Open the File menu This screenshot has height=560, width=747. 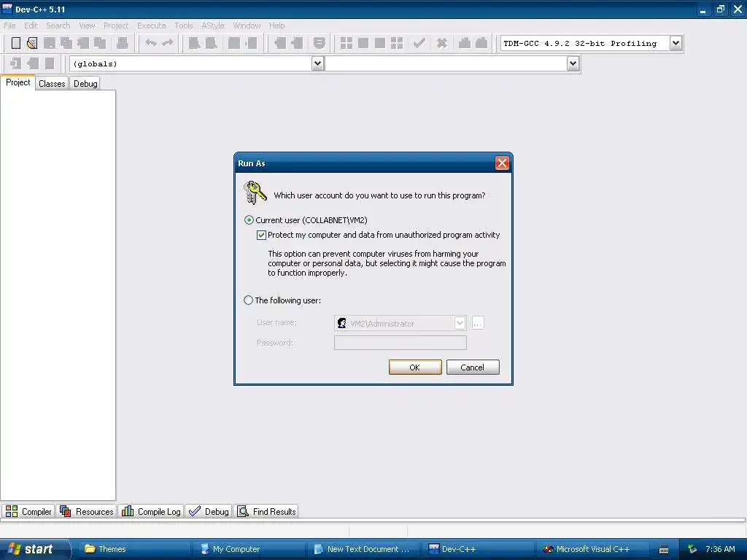[x=9, y=26]
